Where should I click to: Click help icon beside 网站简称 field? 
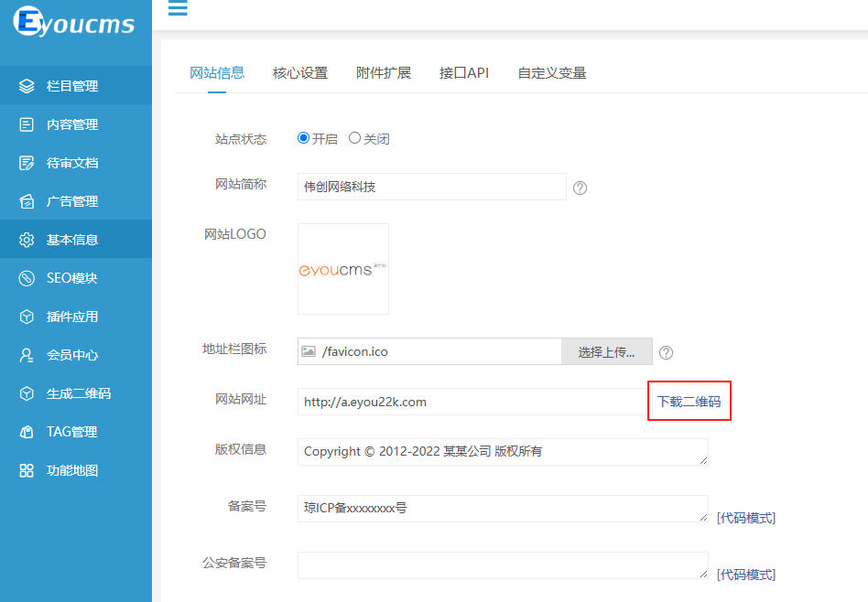point(580,188)
